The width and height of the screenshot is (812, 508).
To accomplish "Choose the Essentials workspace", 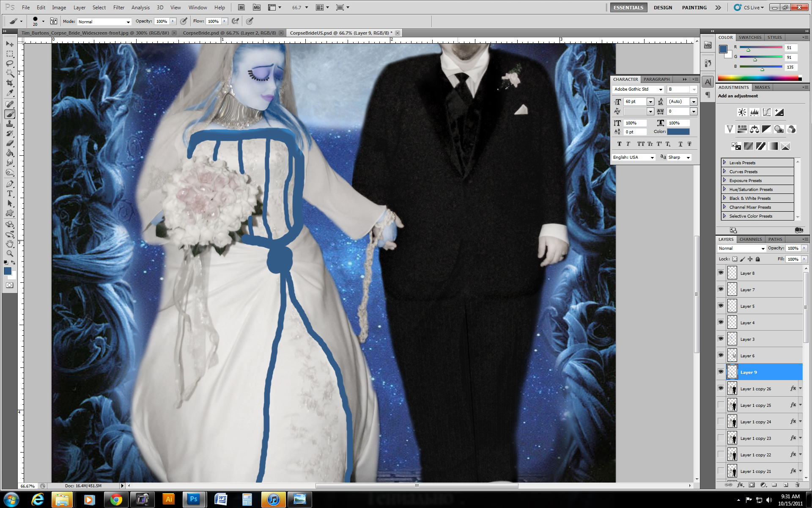I will pos(628,7).
